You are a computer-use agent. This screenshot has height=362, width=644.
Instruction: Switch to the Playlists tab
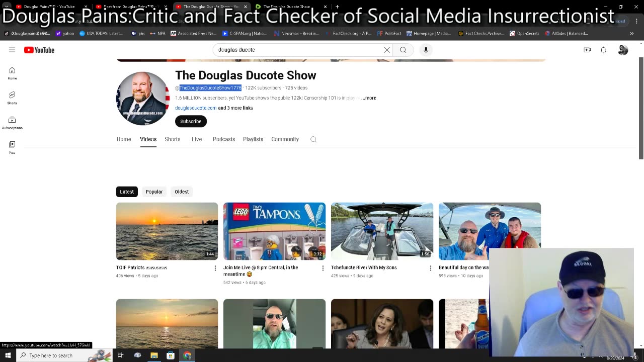[253, 139]
